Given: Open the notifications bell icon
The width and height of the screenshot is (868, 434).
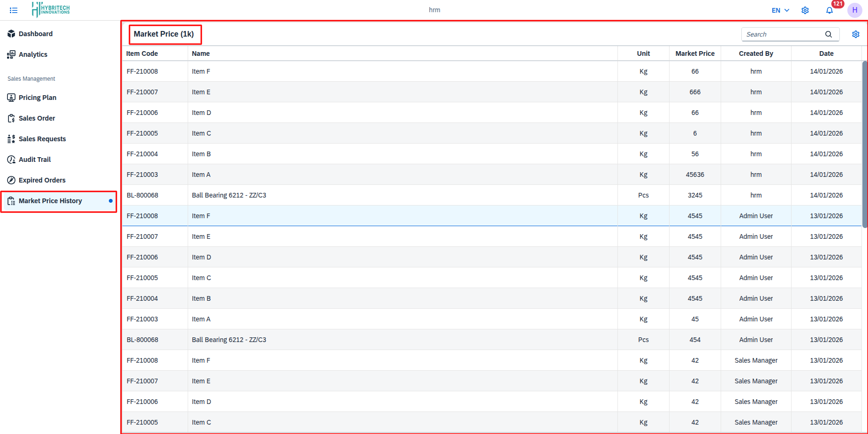Looking at the screenshot, I should click(x=829, y=10).
